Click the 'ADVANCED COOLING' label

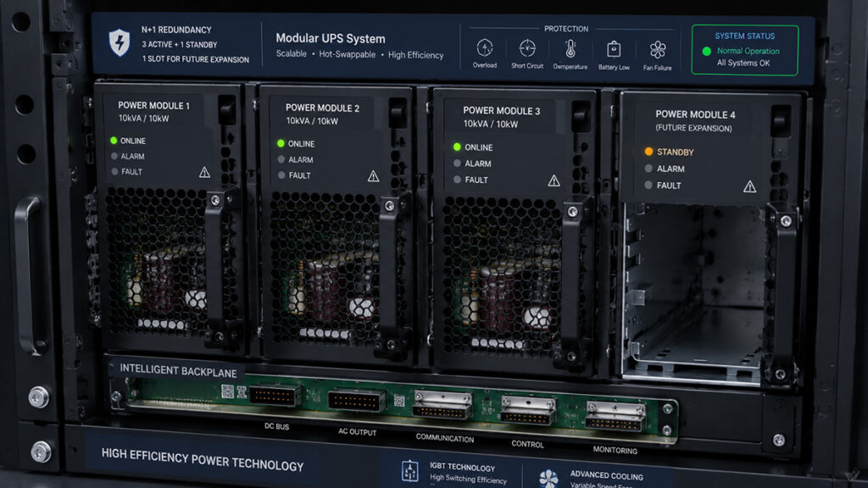click(x=607, y=475)
